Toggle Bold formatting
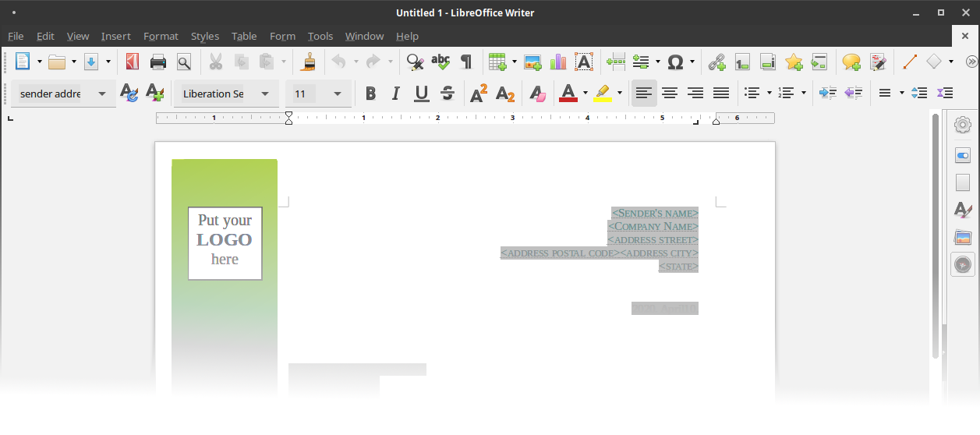 tap(370, 94)
